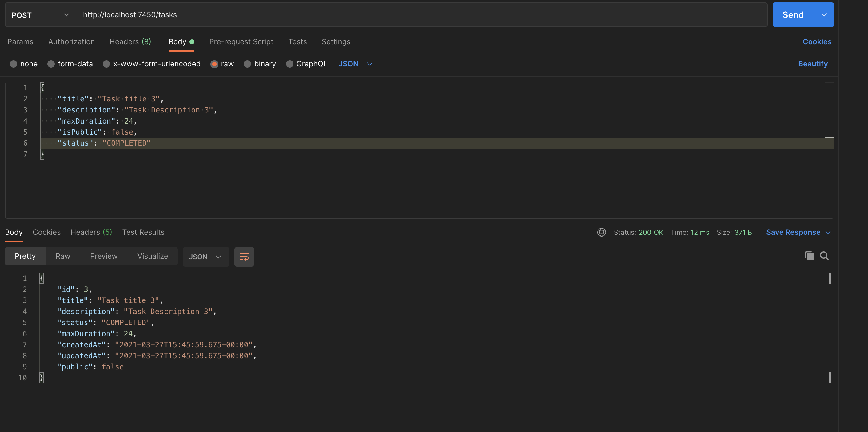
Task: Open the response JSON format dropdown
Action: click(206, 257)
